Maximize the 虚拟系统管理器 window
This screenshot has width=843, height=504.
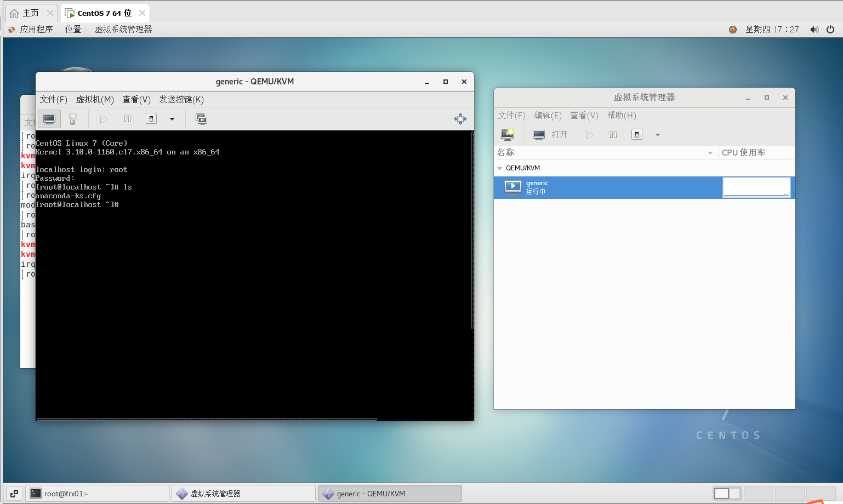767,98
